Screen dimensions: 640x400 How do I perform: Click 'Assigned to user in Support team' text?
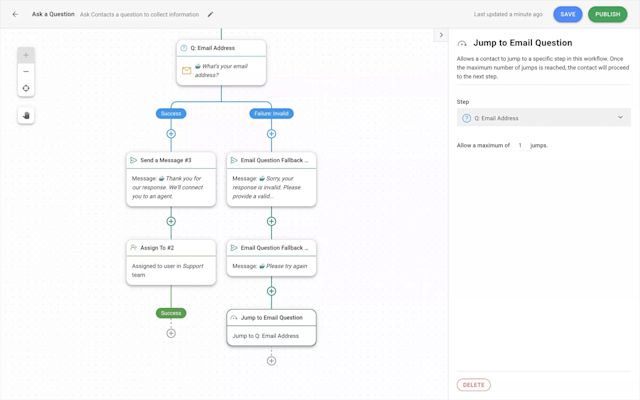(167, 270)
